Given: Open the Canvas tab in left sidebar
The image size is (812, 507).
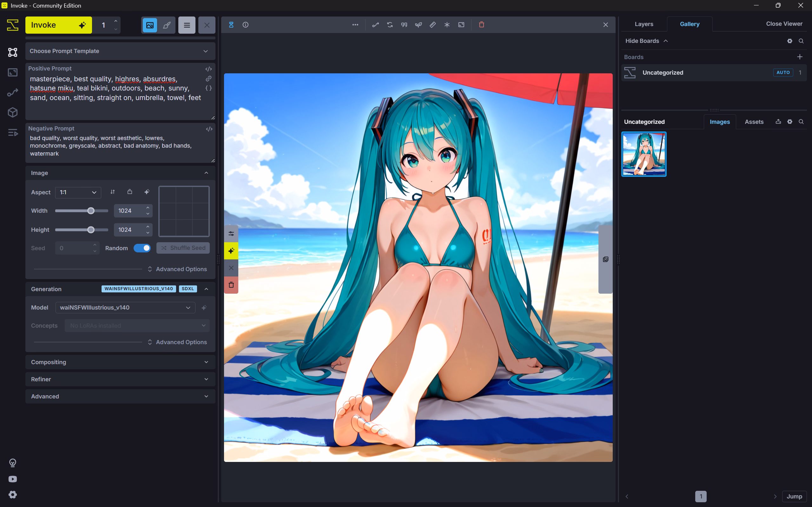Looking at the screenshot, I should pos(13,52).
